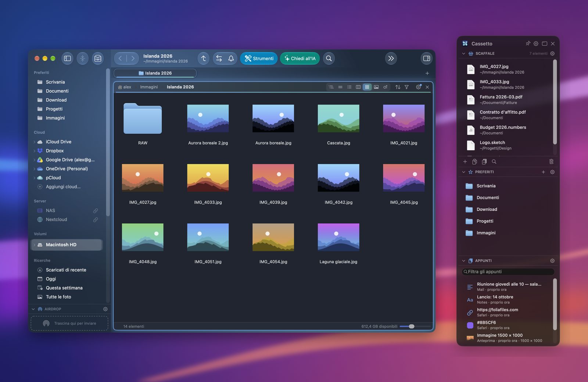Show more toolbar items with double chevron
The image size is (588, 382).
(391, 58)
